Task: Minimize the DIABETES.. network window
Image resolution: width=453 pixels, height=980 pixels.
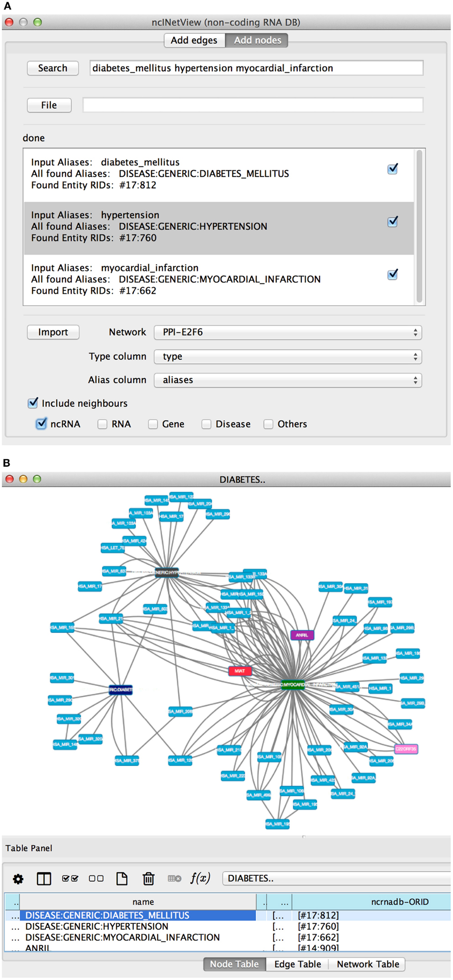Action: click(23, 479)
